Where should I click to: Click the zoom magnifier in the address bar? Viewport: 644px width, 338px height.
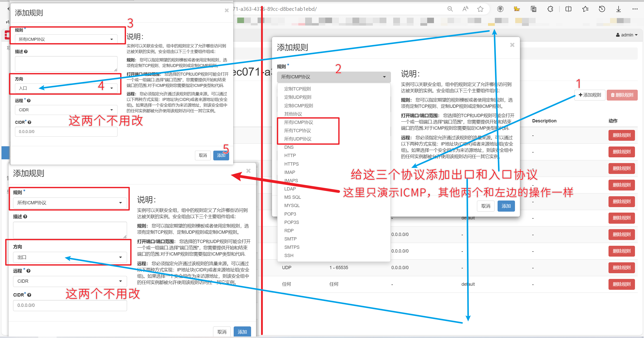[450, 9]
